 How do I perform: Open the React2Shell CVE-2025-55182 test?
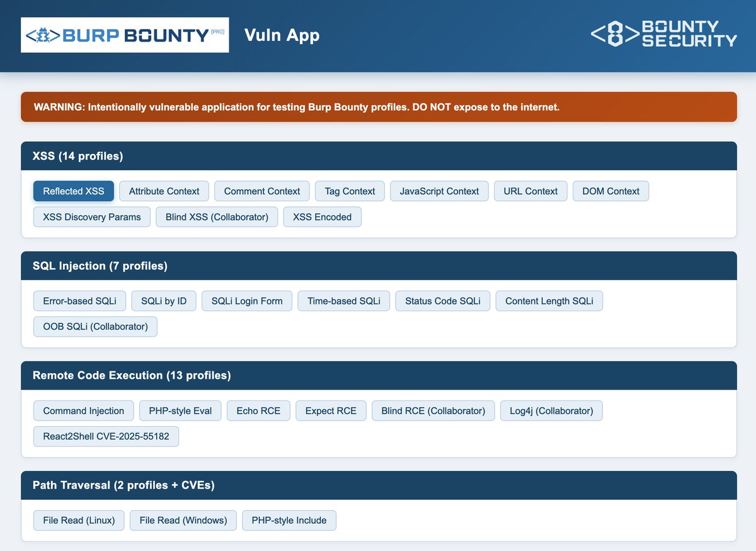(106, 436)
